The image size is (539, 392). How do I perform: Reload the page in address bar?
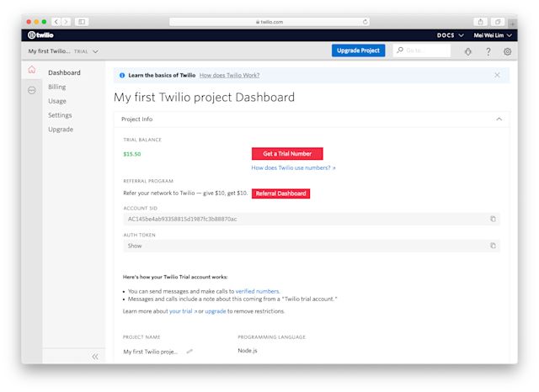click(x=365, y=22)
